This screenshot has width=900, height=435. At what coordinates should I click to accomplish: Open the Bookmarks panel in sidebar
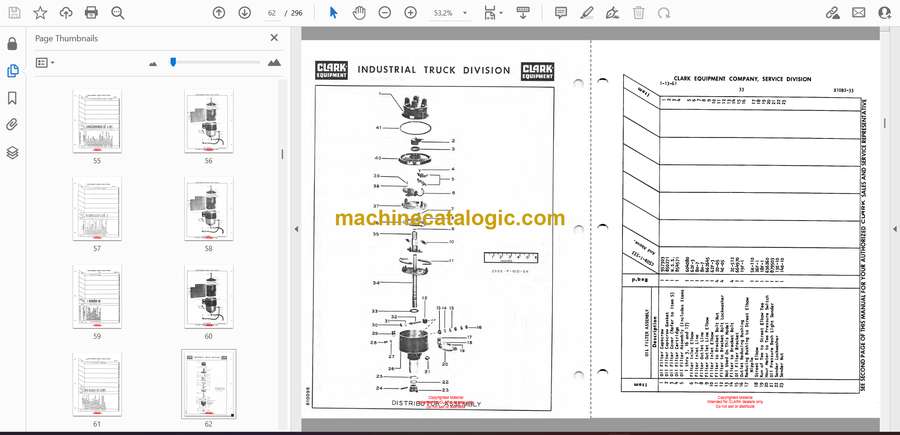[12, 98]
